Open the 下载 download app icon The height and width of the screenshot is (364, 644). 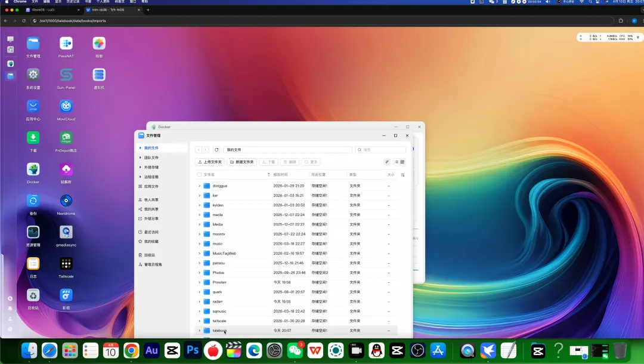pos(33,138)
